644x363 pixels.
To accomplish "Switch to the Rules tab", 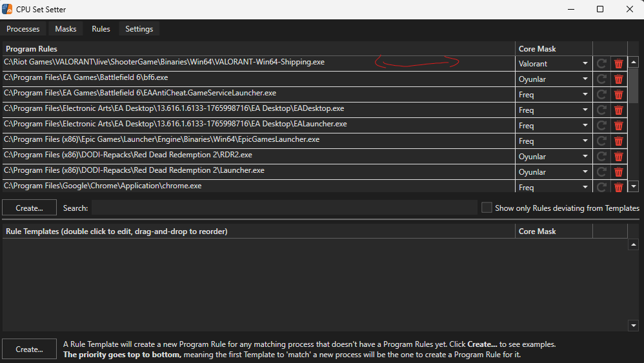I will click(101, 29).
